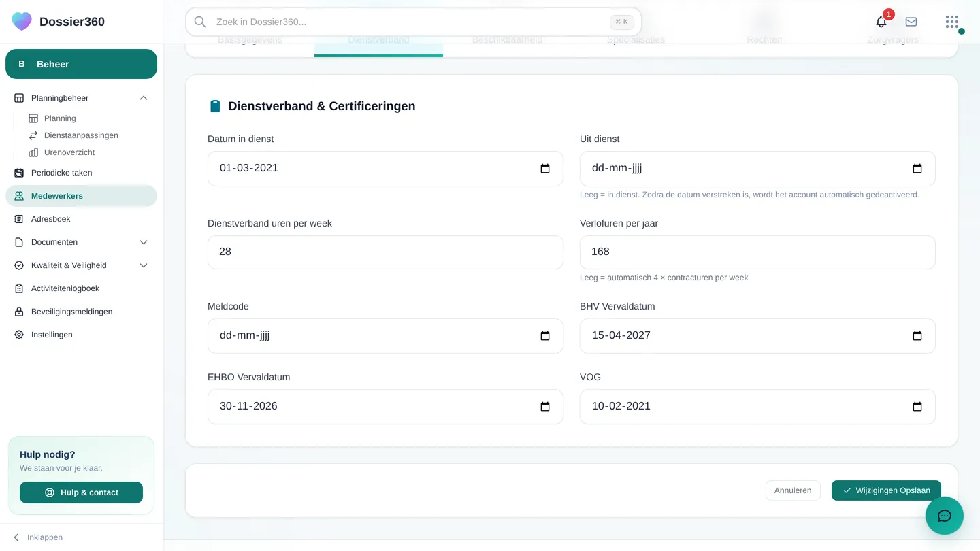Open calendar picker for BHV Vervaldatum
The width and height of the screenshot is (980, 551).
click(x=917, y=336)
